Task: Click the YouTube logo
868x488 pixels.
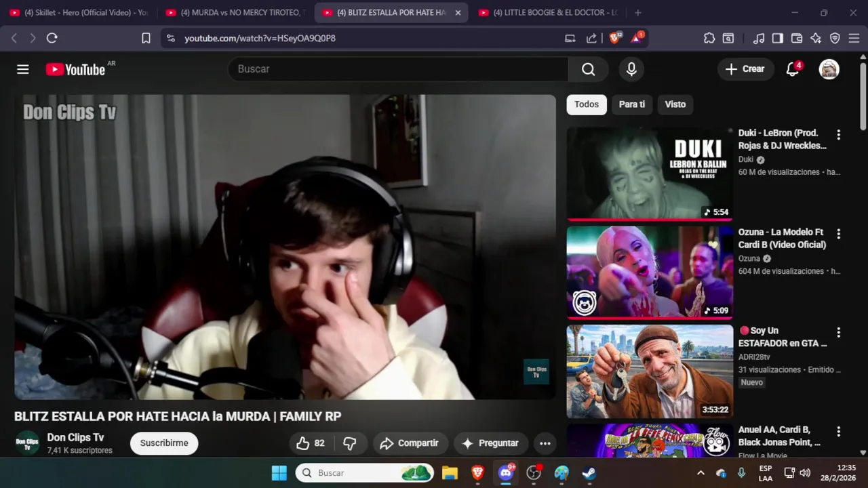Action: 76,69
